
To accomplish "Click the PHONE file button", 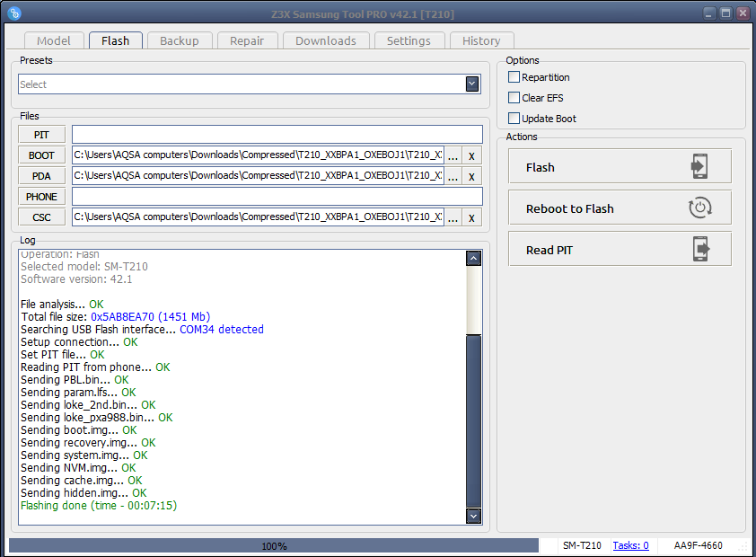I will tap(41, 197).
